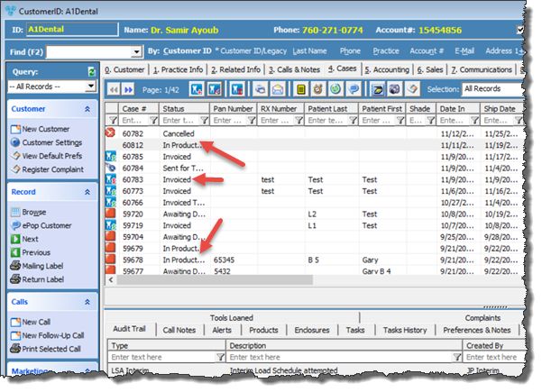Viewport: 542px width, 392px height.
Task: Click the green refresh icon beside Query
Action: click(x=91, y=70)
